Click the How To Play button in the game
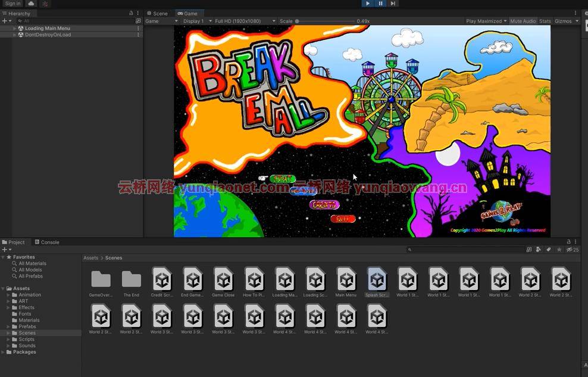This screenshot has height=377, width=588. 304,191
